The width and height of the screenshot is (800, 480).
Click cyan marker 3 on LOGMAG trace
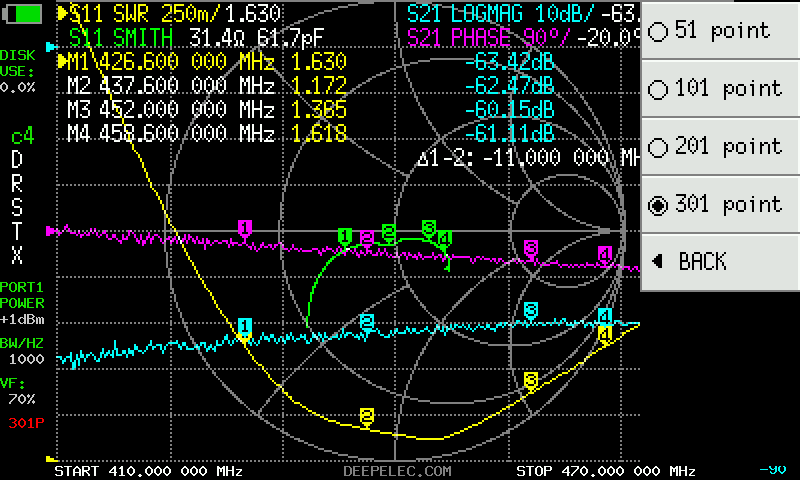(x=531, y=311)
